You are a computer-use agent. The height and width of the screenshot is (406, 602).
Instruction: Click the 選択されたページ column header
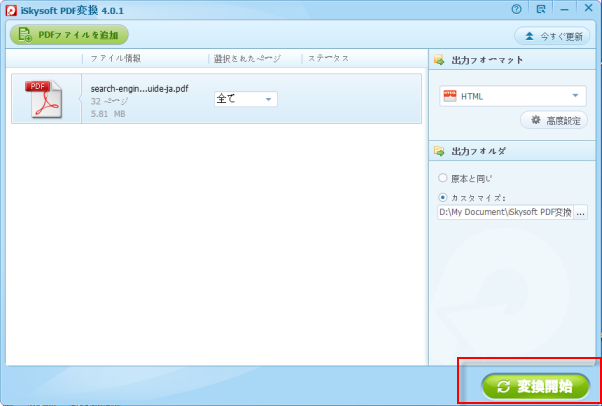tap(247, 59)
